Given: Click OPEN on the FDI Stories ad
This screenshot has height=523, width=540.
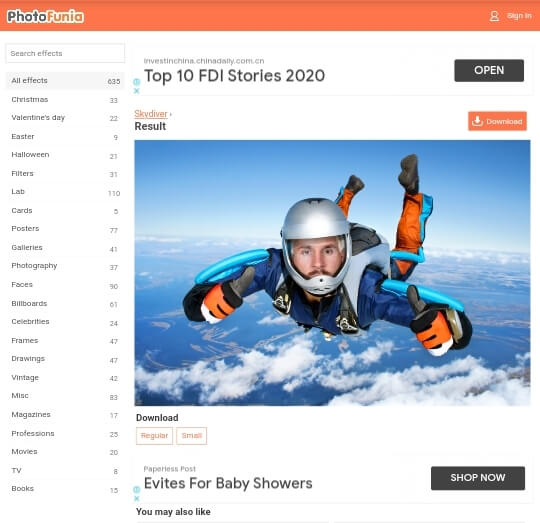Looking at the screenshot, I should pos(489,71).
